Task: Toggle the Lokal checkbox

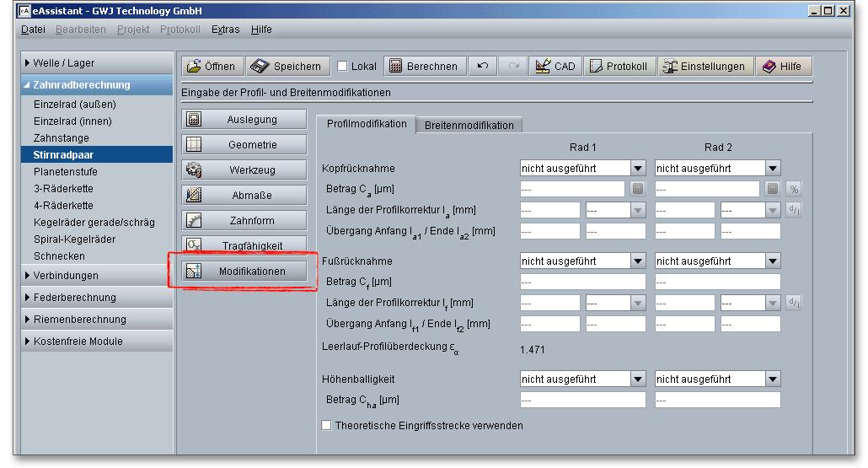Action: coord(343,67)
